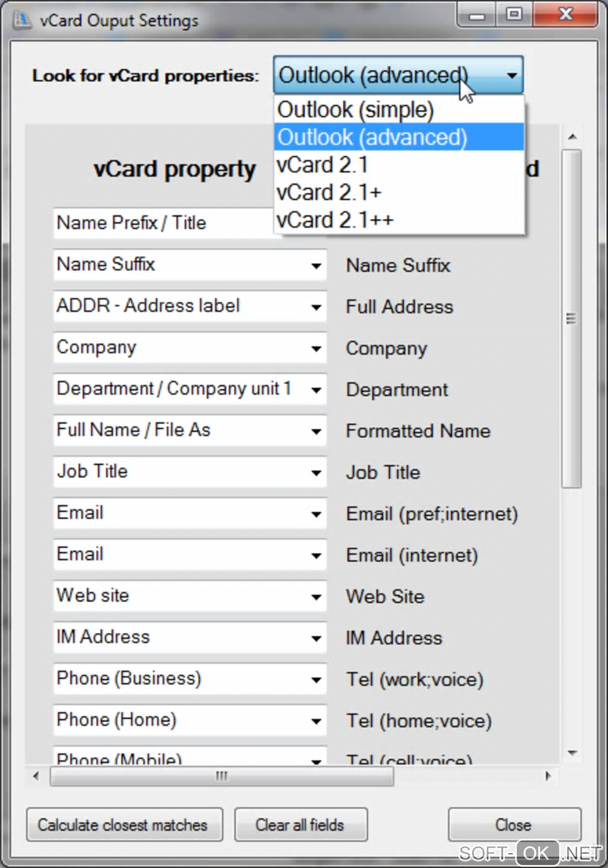Click the vertical scrollbar up arrow
This screenshot has width=608, height=868.
click(572, 137)
